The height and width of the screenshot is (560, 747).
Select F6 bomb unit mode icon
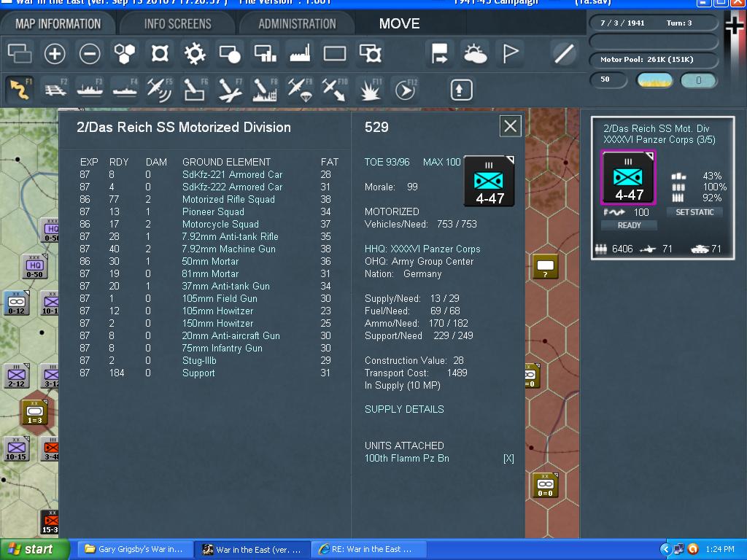click(x=195, y=90)
